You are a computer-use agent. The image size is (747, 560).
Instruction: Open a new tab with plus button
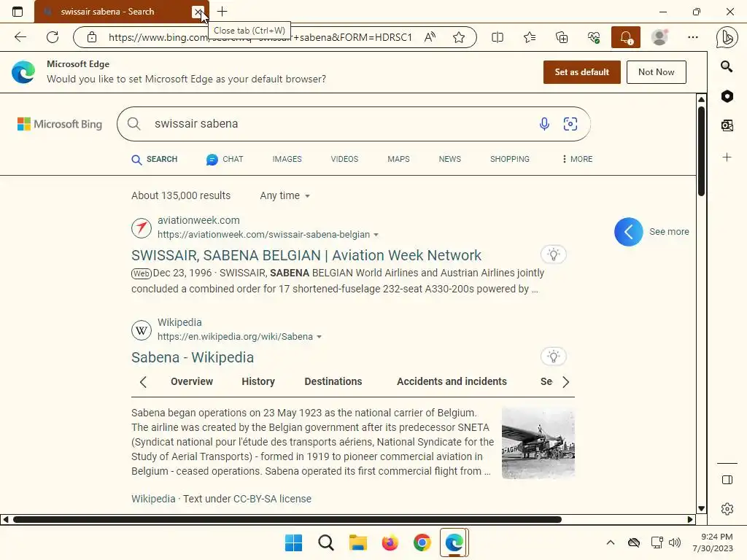pyautogui.click(x=222, y=12)
